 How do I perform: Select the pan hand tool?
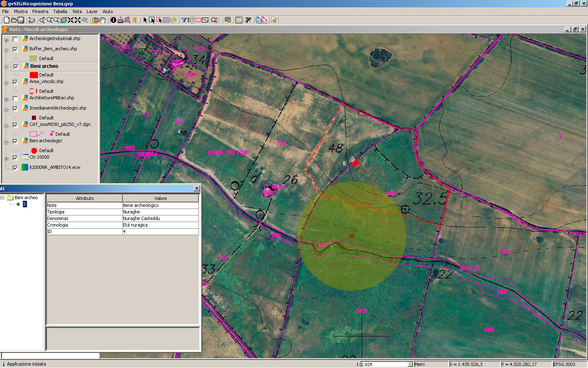coord(102,20)
